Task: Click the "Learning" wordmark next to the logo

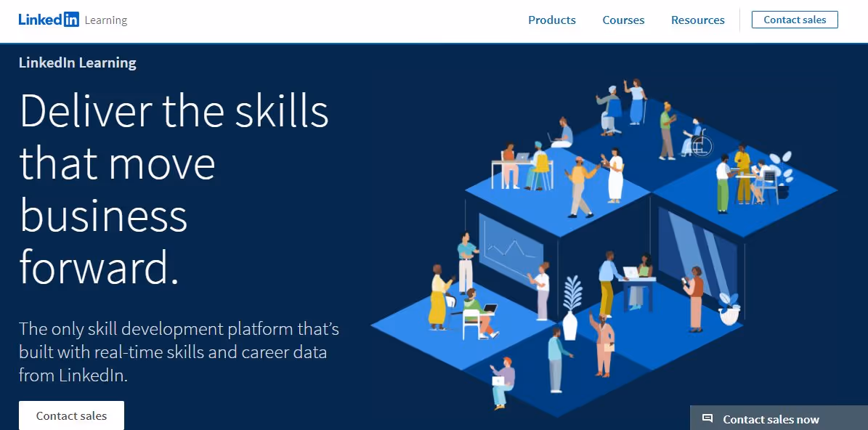Action: [106, 20]
